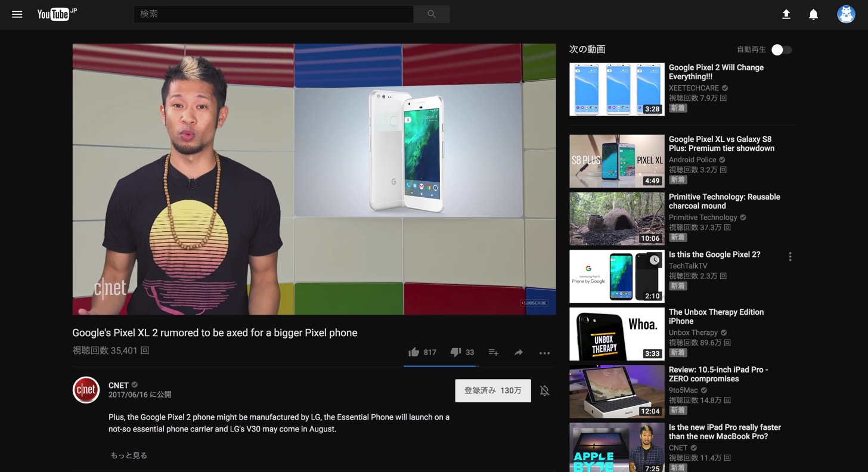The width and height of the screenshot is (868, 472).
Task: Click the CNET channel avatar
Action: pos(86,390)
